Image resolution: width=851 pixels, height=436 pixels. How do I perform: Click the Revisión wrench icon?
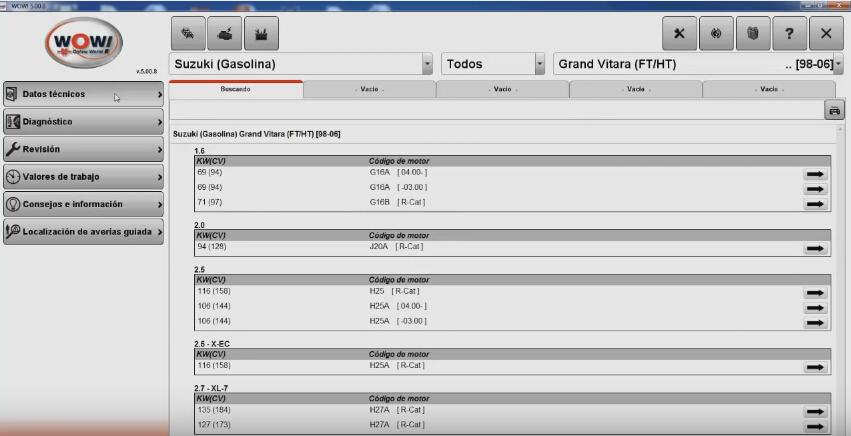12,149
